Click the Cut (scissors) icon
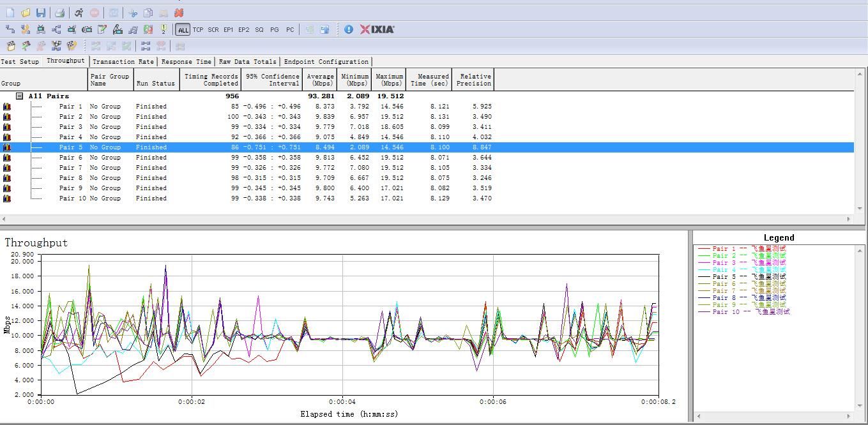The height and width of the screenshot is (425, 868). [133, 13]
